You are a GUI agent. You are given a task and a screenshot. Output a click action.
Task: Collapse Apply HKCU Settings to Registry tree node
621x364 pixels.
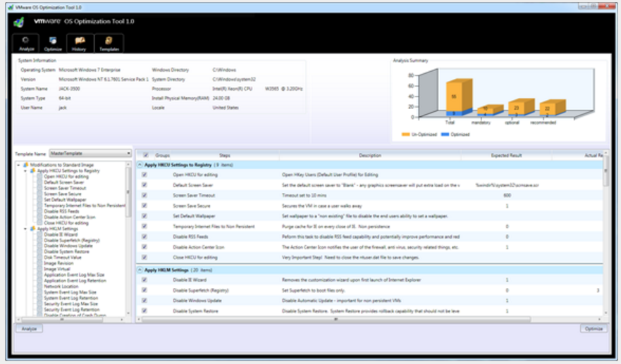click(x=26, y=171)
